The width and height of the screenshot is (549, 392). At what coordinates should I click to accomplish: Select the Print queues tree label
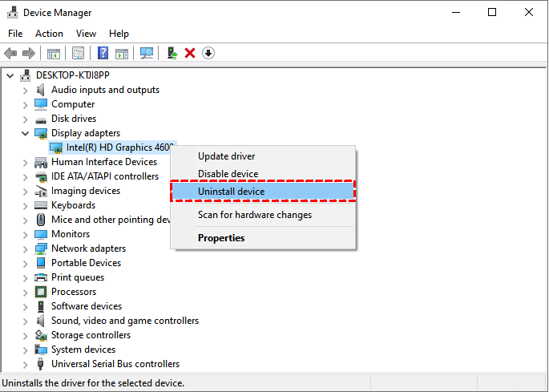tap(78, 277)
